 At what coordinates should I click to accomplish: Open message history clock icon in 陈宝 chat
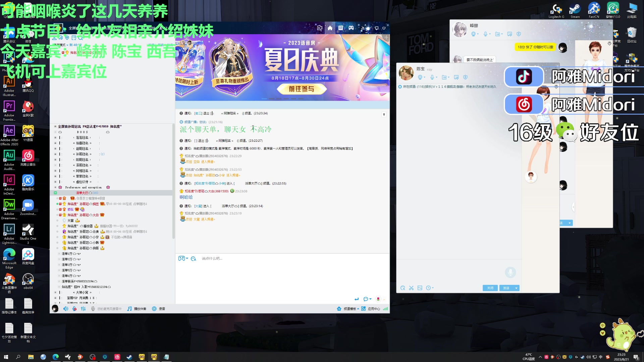[x=429, y=288]
